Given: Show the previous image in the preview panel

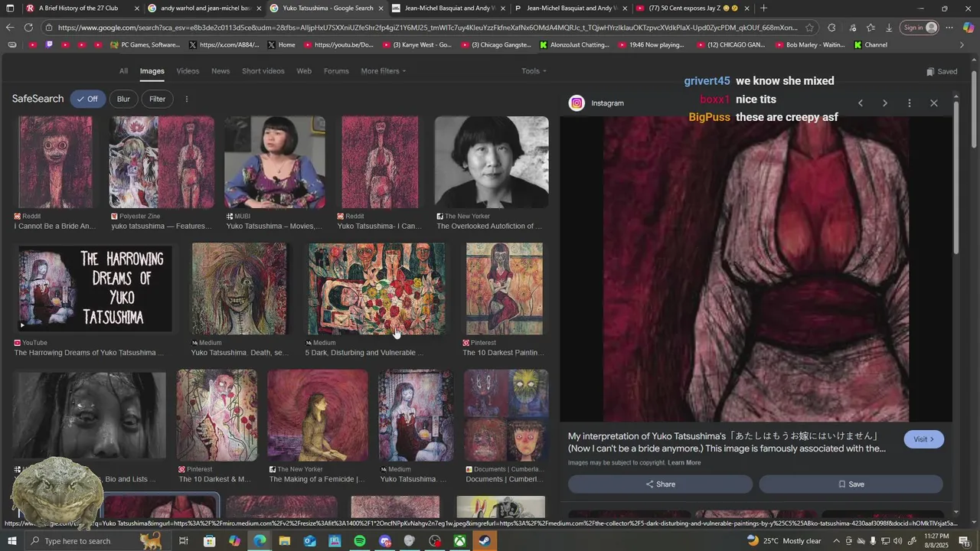Looking at the screenshot, I should coord(861,103).
